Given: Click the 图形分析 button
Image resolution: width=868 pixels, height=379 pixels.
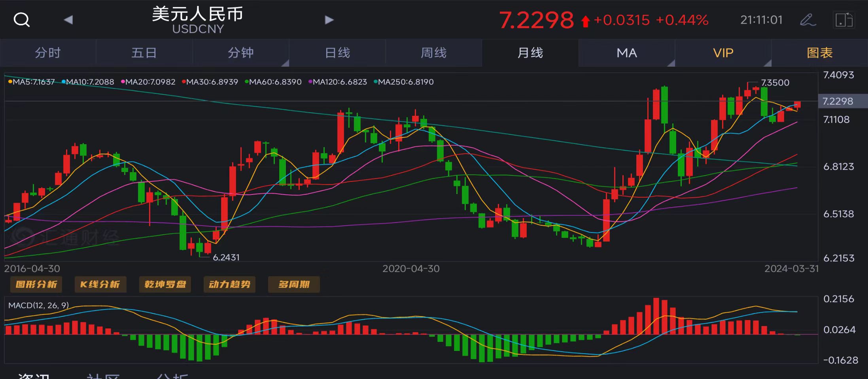Looking at the screenshot, I should point(36,285).
